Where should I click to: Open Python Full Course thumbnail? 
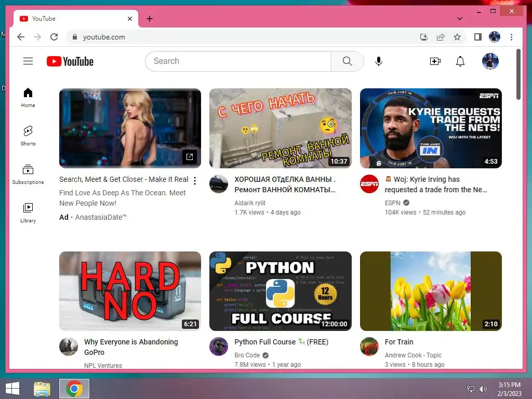coord(280,291)
